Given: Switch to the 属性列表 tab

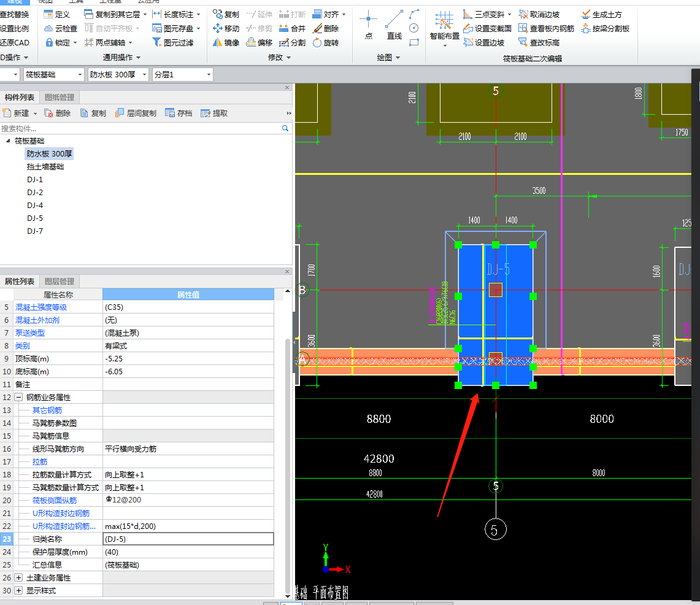Looking at the screenshot, I should click(x=20, y=281).
